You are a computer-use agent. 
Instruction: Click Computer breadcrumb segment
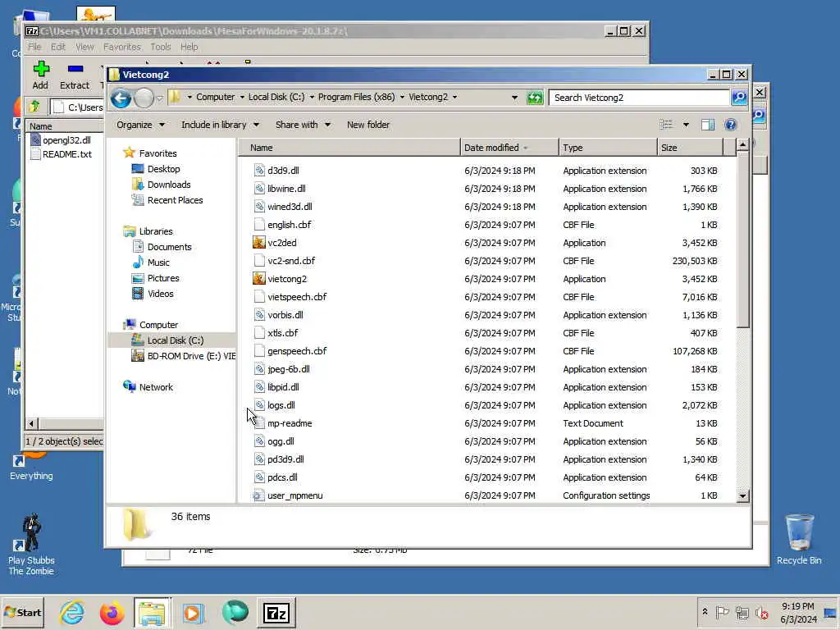(216, 97)
